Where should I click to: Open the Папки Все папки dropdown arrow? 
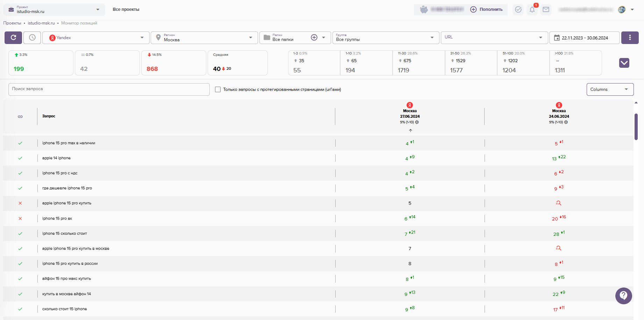tap(324, 37)
